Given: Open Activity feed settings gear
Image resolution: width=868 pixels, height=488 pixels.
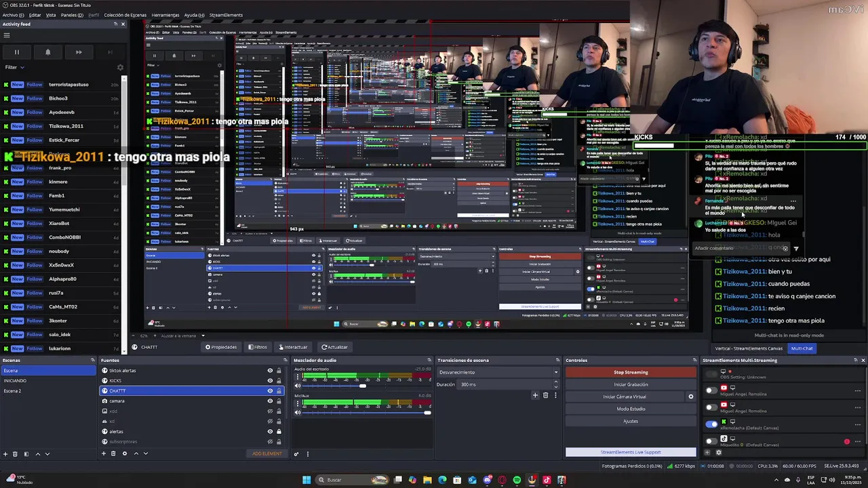Looking at the screenshot, I should (x=120, y=67).
